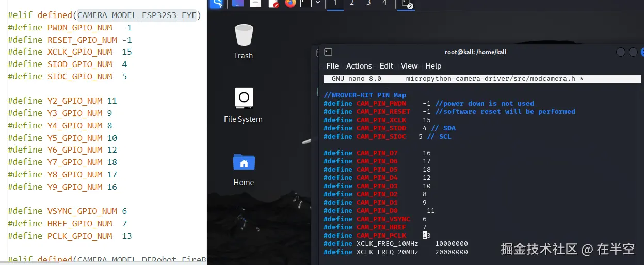
Task: Open the File System desktop icon
Action: point(244,105)
